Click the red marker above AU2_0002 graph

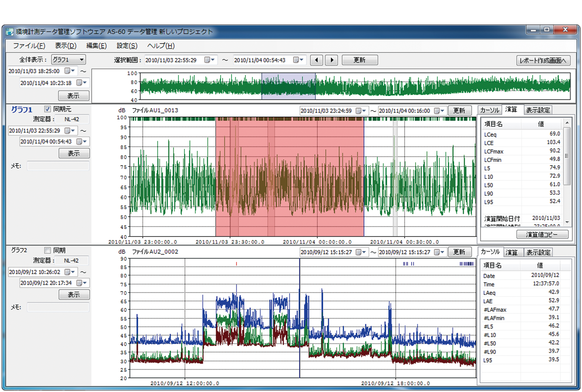(237, 264)
